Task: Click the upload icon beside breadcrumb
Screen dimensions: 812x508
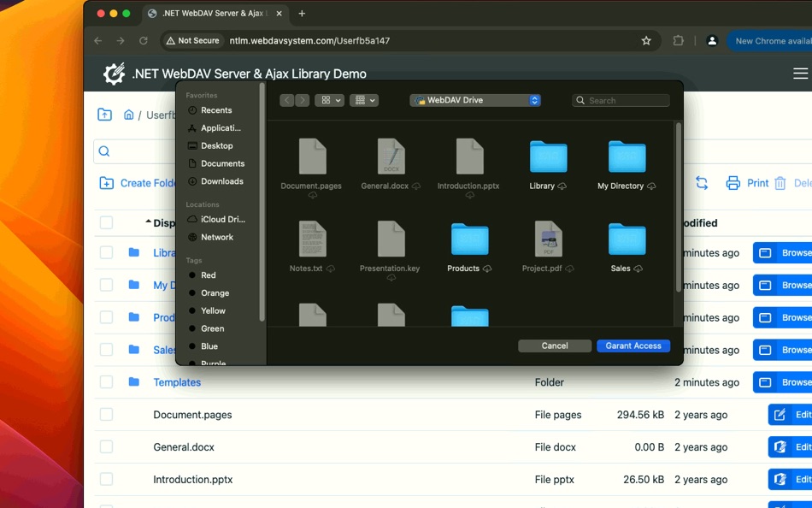Action: 104,115
